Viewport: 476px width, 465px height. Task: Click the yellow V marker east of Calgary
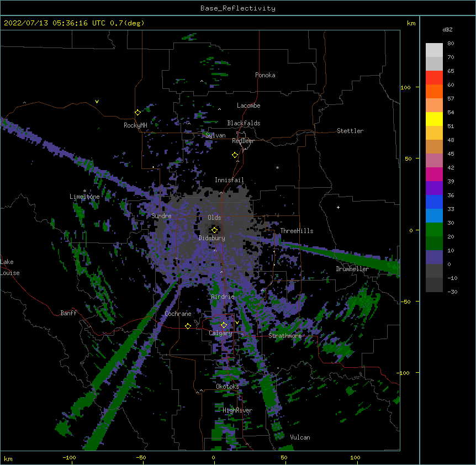pos(237,323)
